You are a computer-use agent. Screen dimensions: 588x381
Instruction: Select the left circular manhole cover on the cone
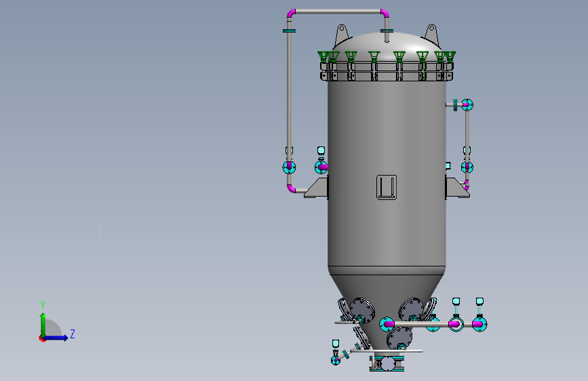click(x=362, y=310)
